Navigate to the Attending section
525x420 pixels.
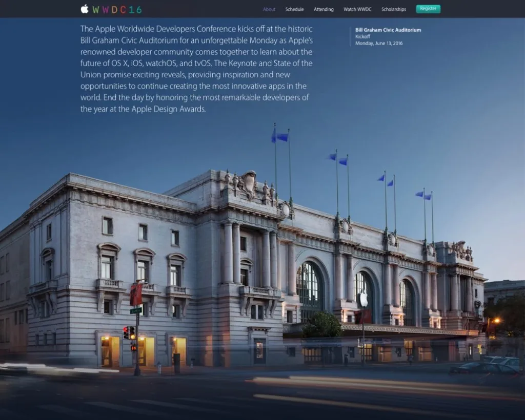tap(323, 9)
